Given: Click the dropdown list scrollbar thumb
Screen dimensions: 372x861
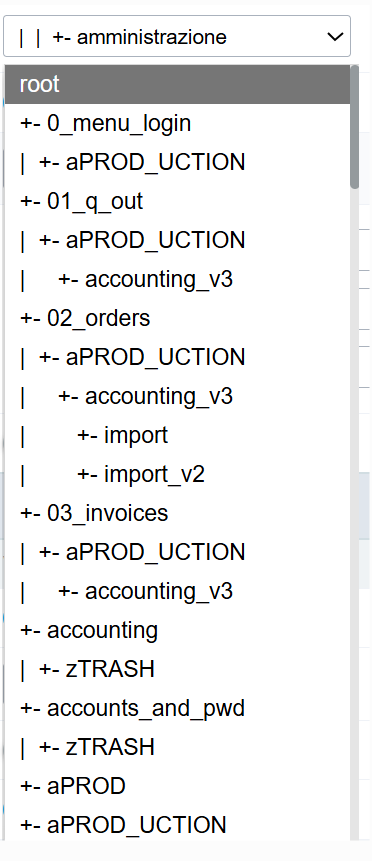Looking at the screenshot, I should [x=354, y=127].
